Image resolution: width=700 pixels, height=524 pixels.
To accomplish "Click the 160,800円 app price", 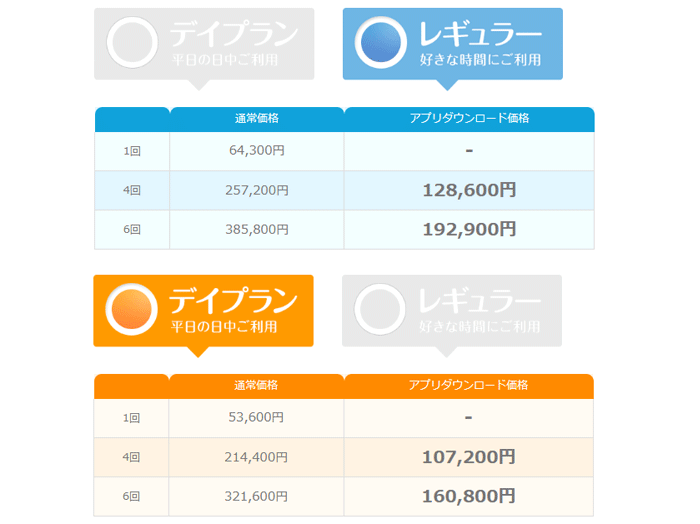I will (469, 496).
